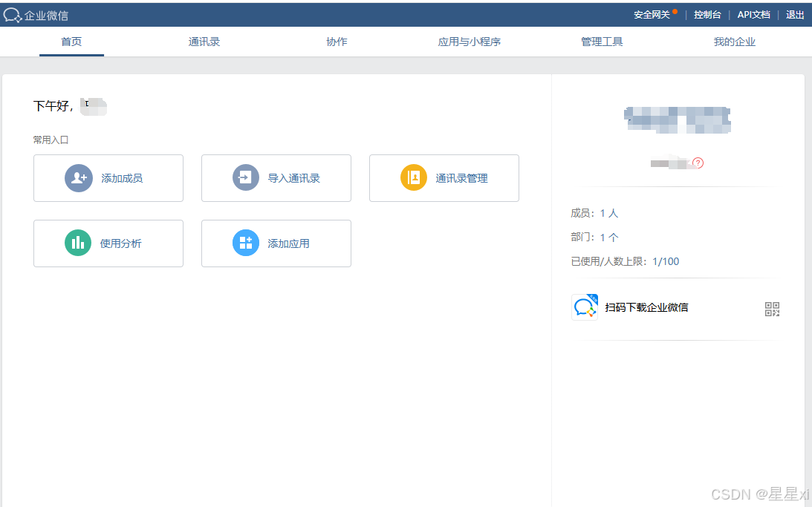The width and height of the screenshot is (812, 507).
Task: Click the 添加应用 text label
Action: pos(288,243)
